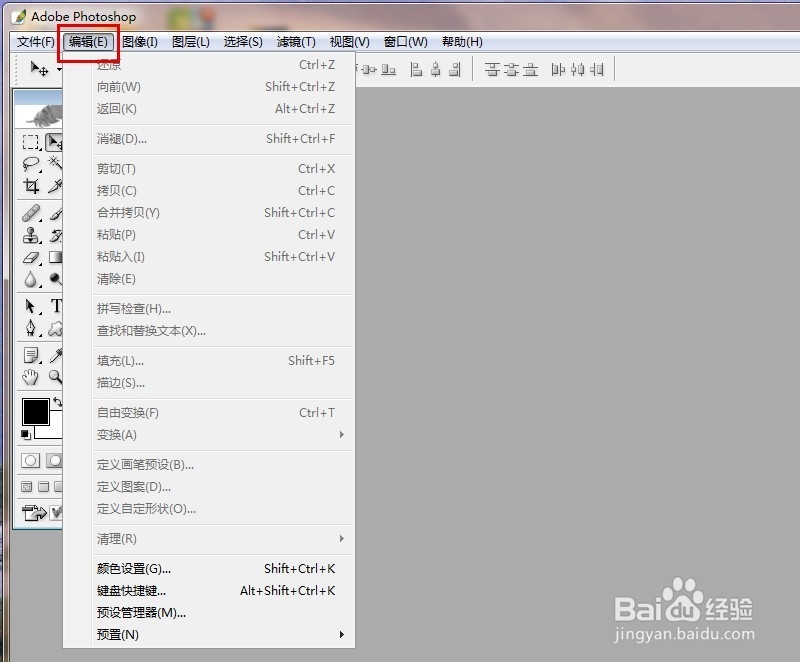800x662 pixels.
Task: Open the 窗口(W) menu
Action: [406, 42]
